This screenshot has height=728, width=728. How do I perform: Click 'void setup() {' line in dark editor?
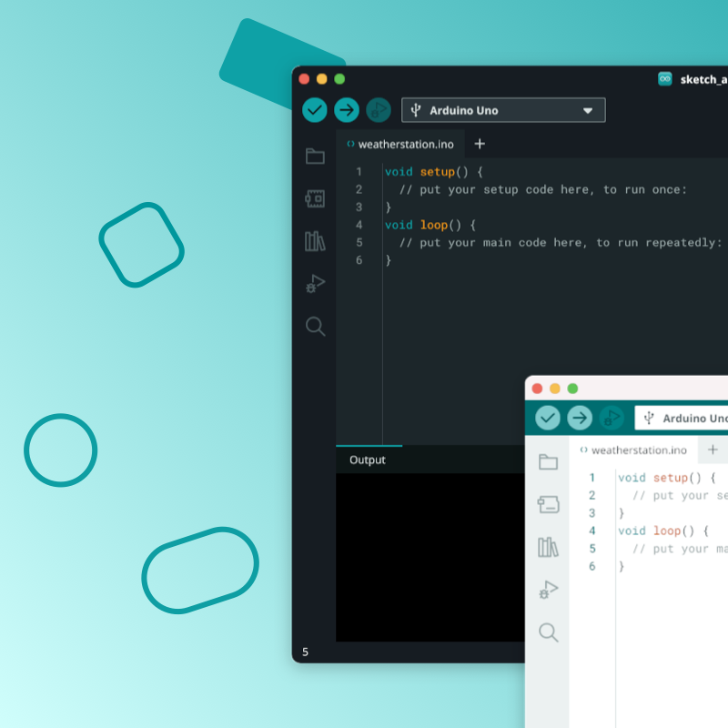pos(434,172)
